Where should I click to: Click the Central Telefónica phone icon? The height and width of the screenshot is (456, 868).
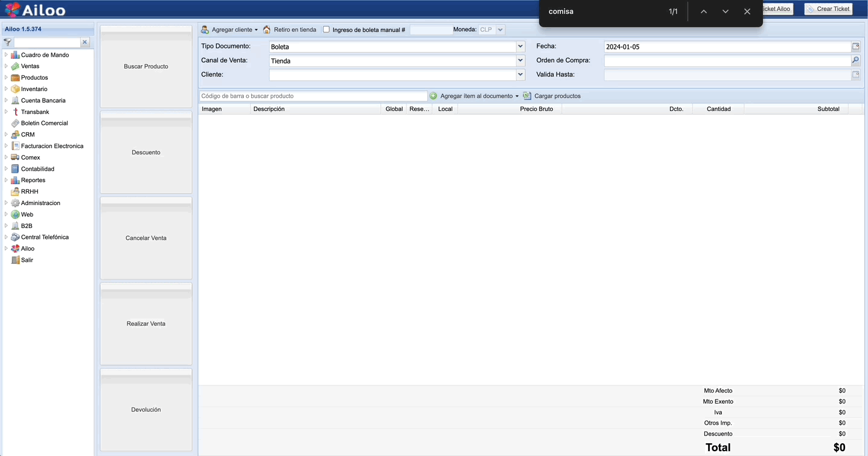coord(15,237)
